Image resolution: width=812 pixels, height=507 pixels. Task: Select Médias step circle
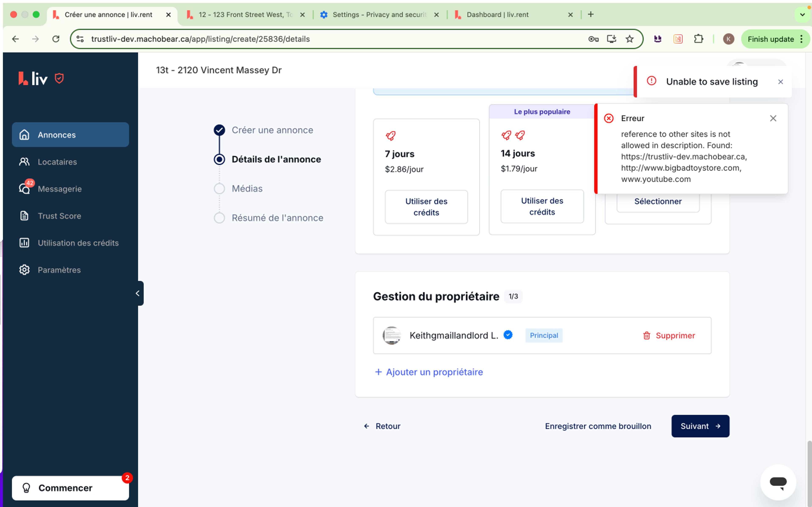219,189
